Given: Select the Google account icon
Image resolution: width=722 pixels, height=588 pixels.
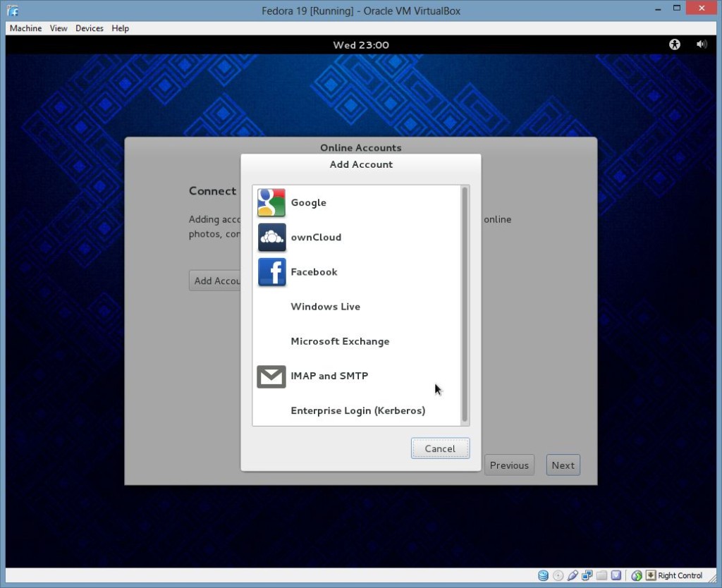Looking at the screenshot, I should pos(271,202).
